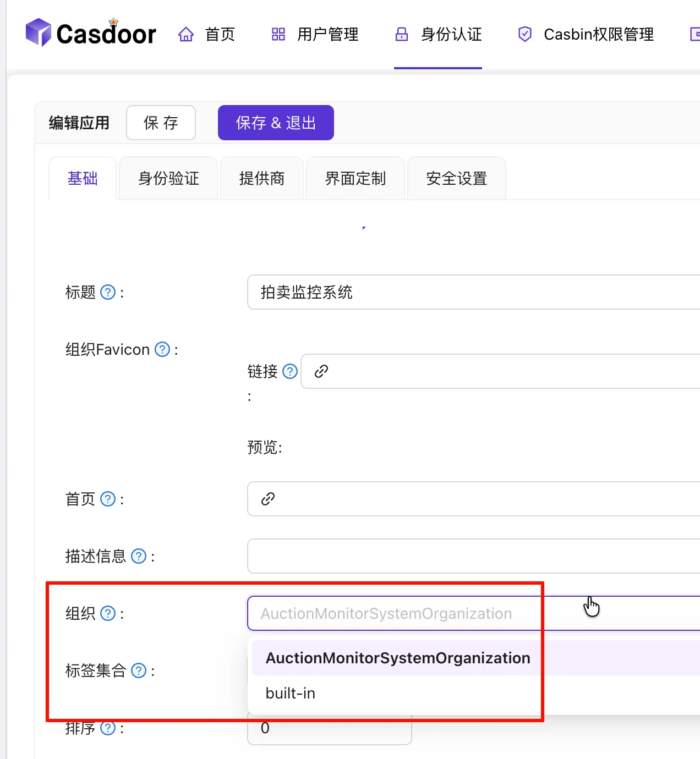Click help icon next to 标题 label
Screen dimensions: 700x759
[108, 292]
